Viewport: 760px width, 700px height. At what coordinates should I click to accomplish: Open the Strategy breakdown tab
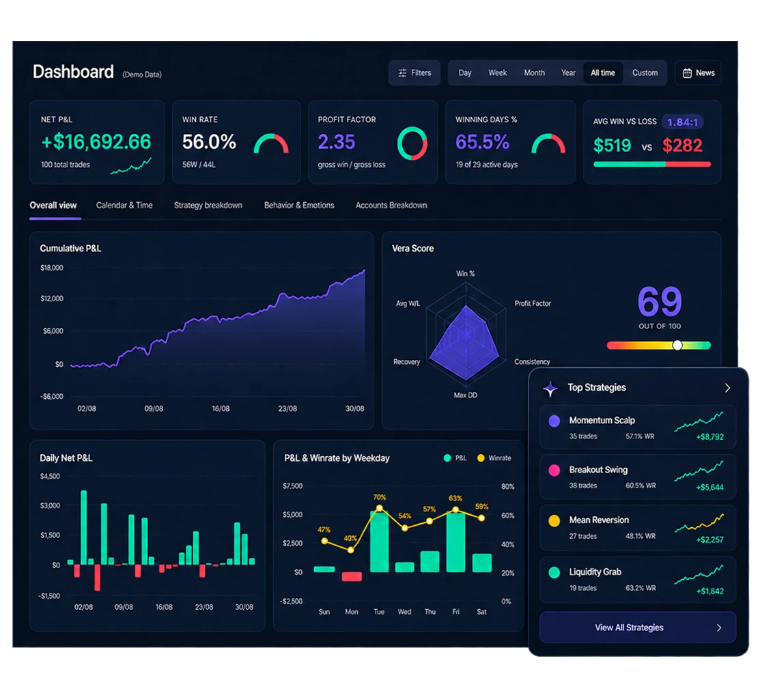(x=208, y=205)
